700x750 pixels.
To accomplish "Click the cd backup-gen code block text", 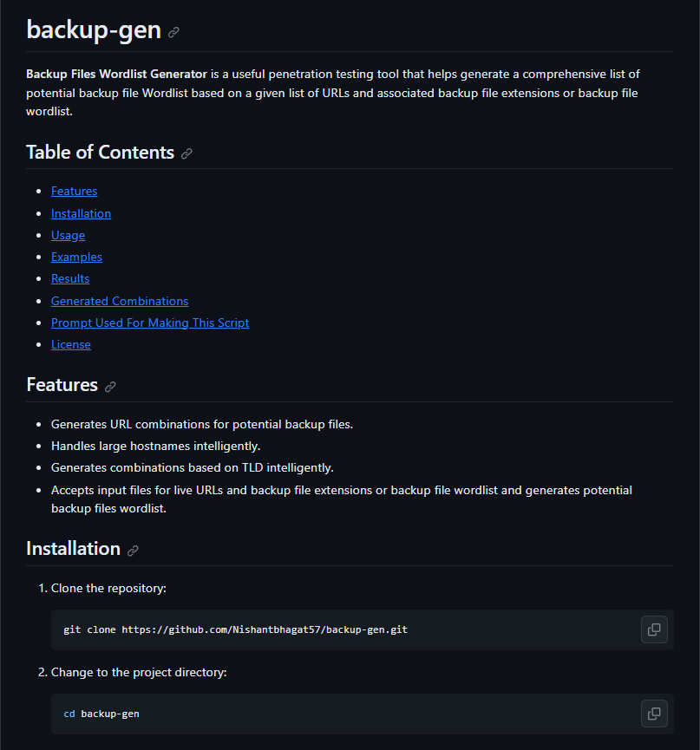I will pos(101,714).
